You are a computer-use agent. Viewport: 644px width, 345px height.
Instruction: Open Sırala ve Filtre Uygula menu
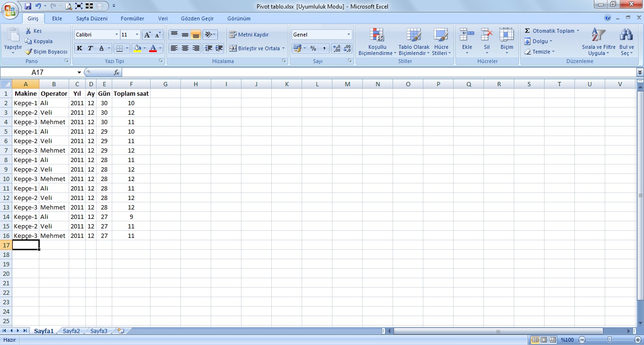pyautogui.click(x=599, y=42)
